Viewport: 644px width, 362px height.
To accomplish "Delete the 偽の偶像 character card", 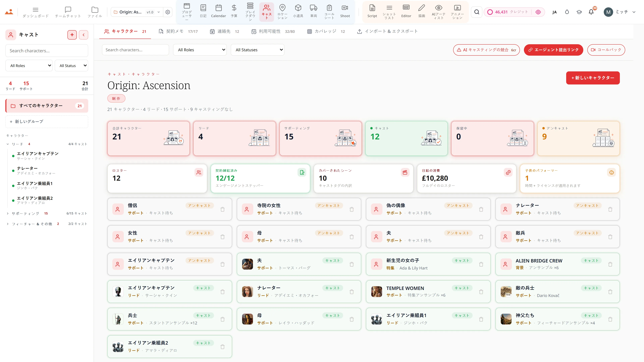I will [x=481, y=209].
